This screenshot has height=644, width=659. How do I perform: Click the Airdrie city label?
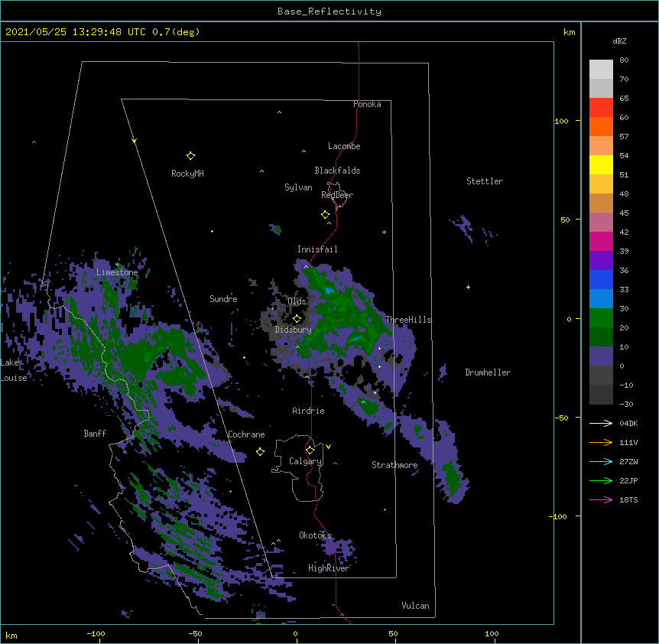[309, 411]
